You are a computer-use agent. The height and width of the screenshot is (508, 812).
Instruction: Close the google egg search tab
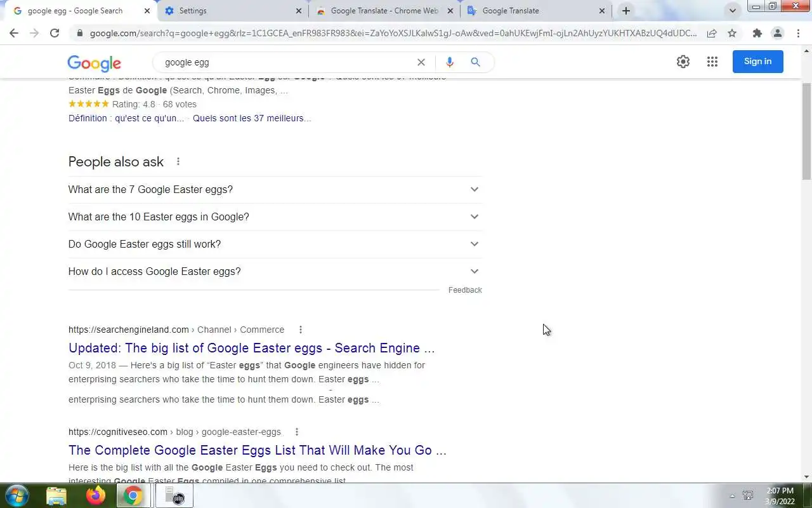coord(147,11)
